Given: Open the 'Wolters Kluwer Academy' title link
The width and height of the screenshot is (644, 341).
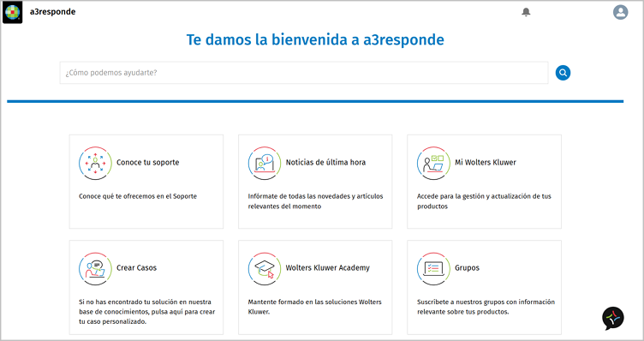Looking at the screenshot, I should pos(328,268).
